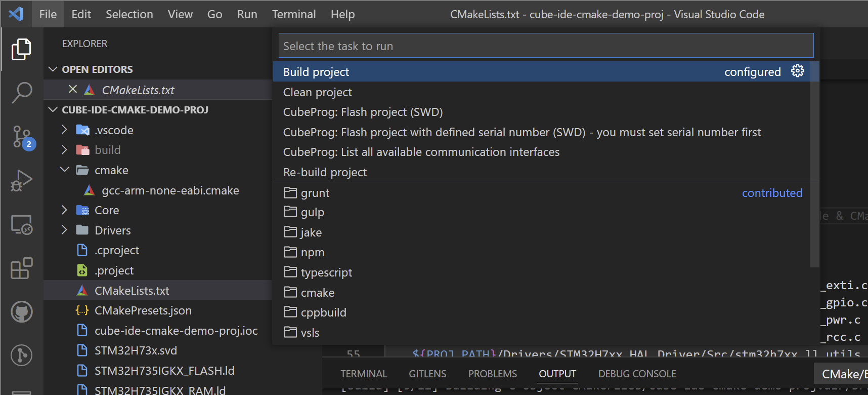This screenshot has height=395, width=868.
Task: Open the View menu
Action: 180,14
